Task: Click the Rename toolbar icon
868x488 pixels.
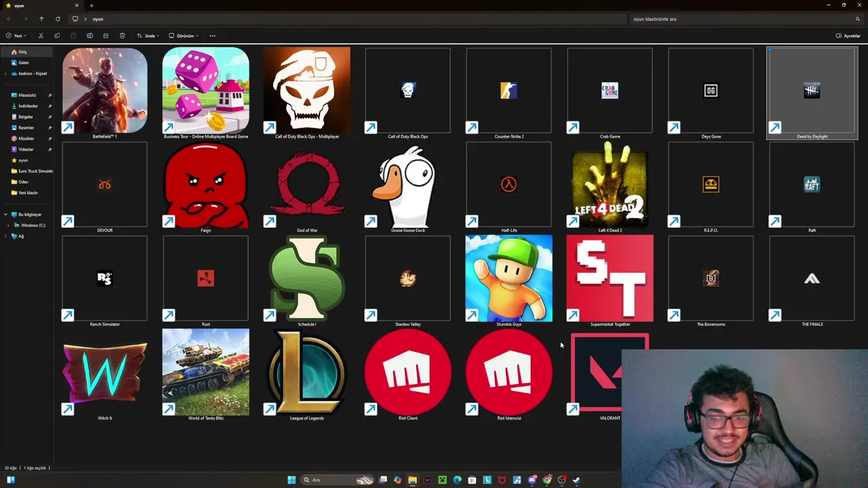Action: (x=90, y=36)
